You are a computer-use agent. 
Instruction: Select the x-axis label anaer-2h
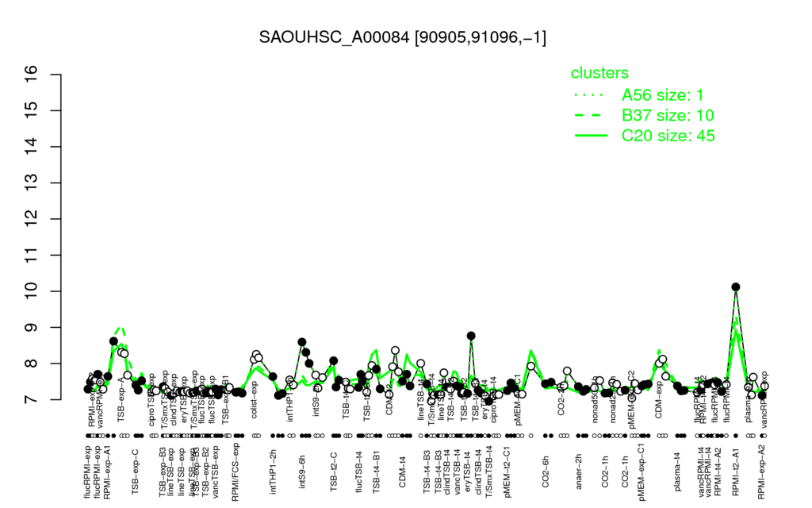579,471
